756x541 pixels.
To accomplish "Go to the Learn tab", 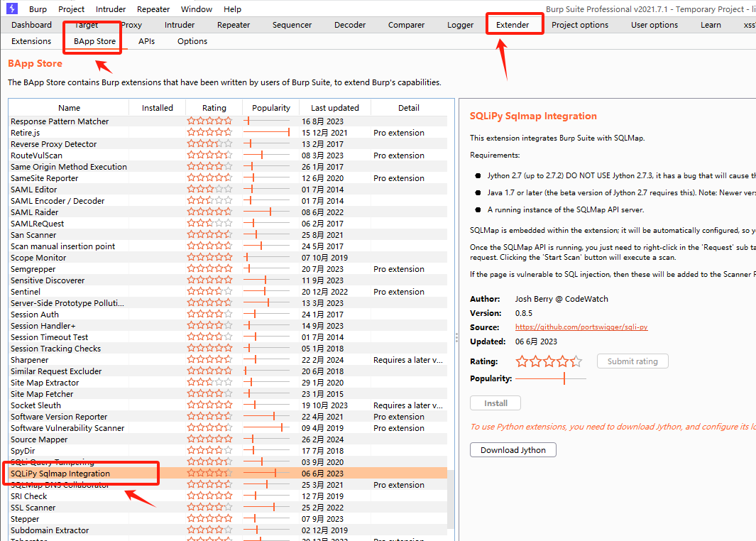I will 711,25.
